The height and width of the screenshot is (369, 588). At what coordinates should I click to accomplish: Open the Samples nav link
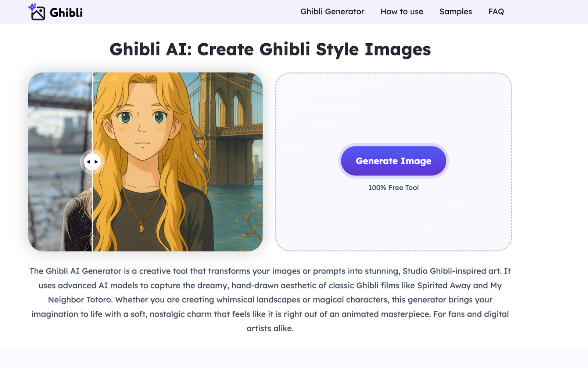(455, 12)
